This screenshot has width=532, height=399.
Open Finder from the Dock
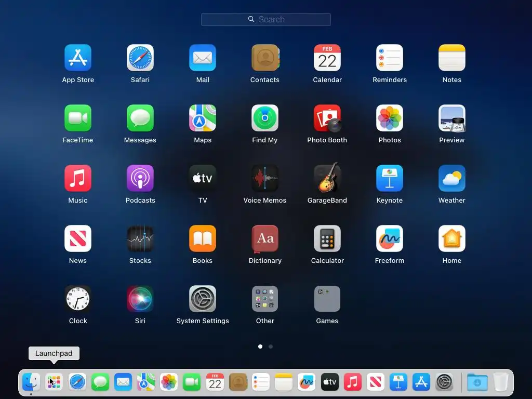point(31,382)
